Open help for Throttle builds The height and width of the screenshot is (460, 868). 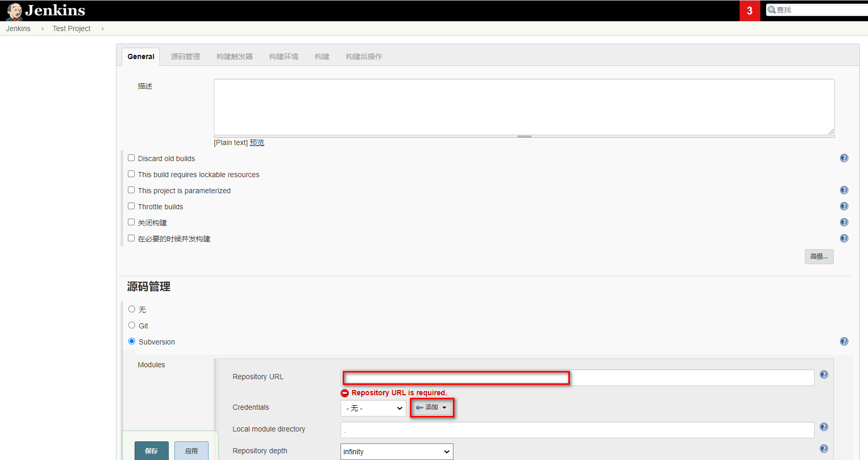[844, 206]
